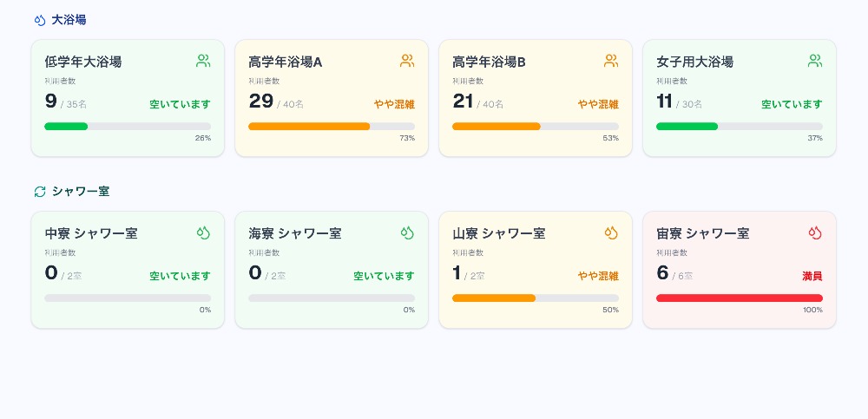868x419 pixels.
Task: Click red droplet icon on 宙寮 シャワー室 card
Action: [815, 232]
